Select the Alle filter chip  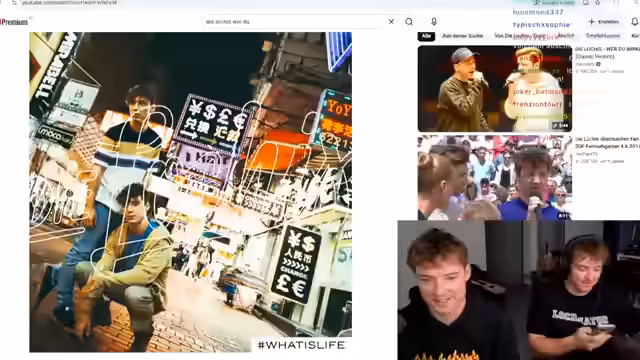426,36
